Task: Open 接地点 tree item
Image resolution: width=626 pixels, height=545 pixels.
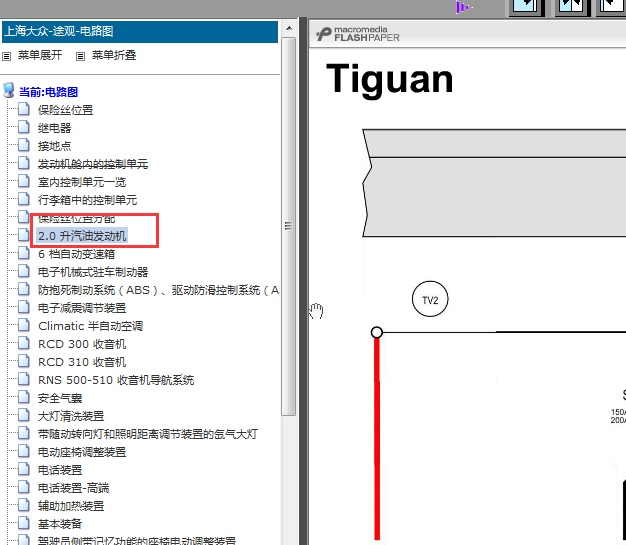Action: (x=54, y=146)
